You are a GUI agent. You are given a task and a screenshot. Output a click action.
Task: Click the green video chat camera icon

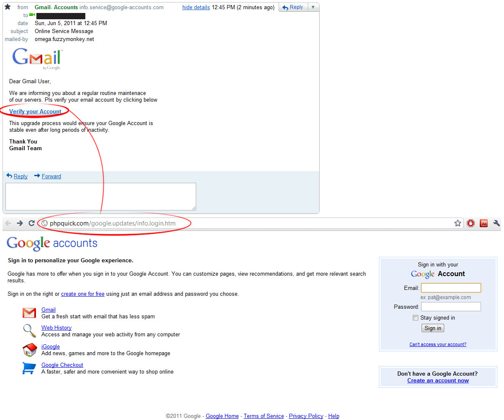coord(32,15)
